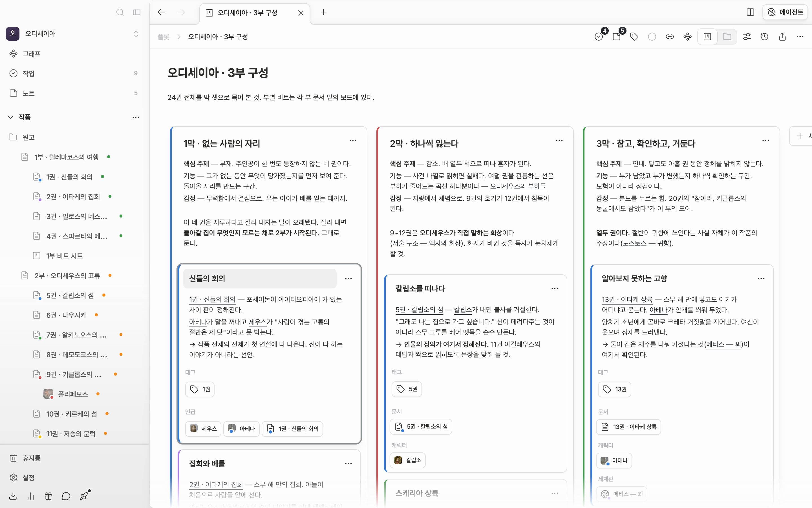This screenshot has height=508, width=812.
Task: Click 플롯 in the breadcrumb
Action: coord(164,37)
